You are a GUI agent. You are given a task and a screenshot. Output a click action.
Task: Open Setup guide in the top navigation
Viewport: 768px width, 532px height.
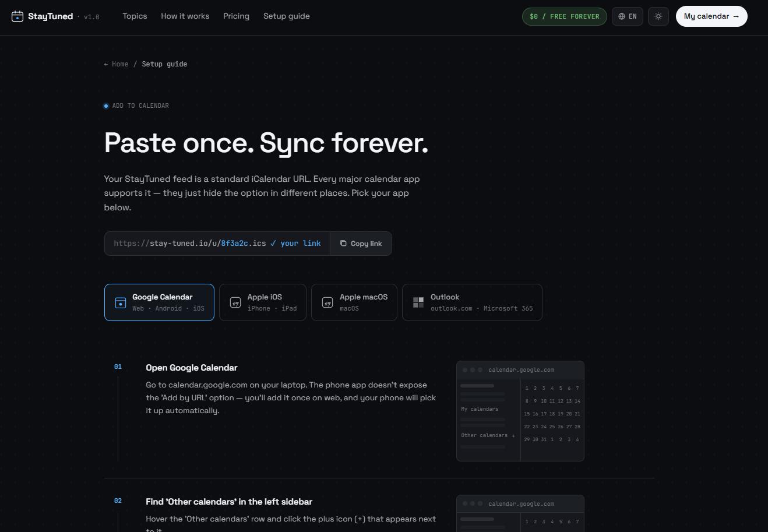(287, 16)
